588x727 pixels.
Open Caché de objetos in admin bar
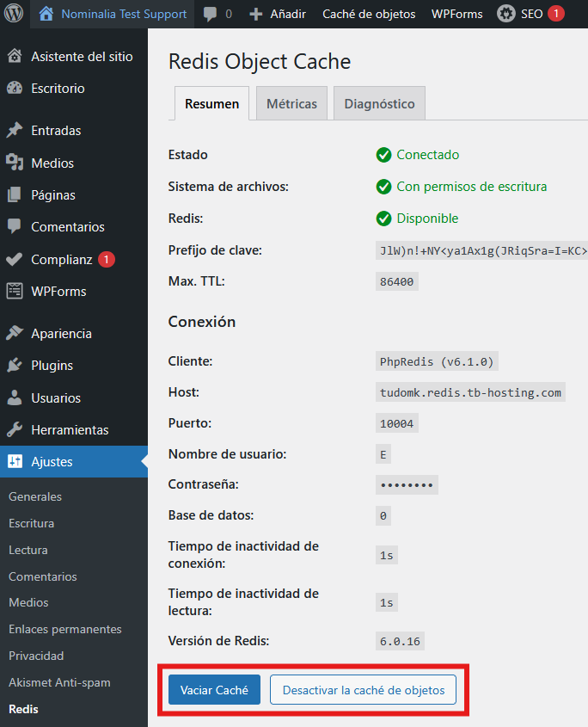[x=369, y=15]
